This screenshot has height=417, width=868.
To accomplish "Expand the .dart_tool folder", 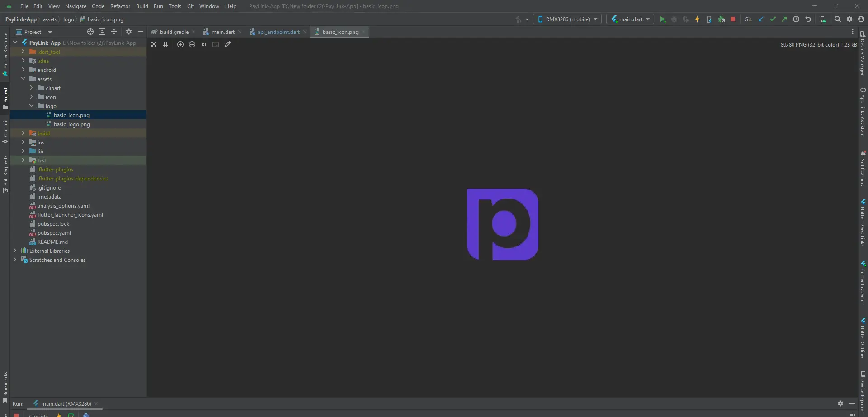I will point(23,52).
